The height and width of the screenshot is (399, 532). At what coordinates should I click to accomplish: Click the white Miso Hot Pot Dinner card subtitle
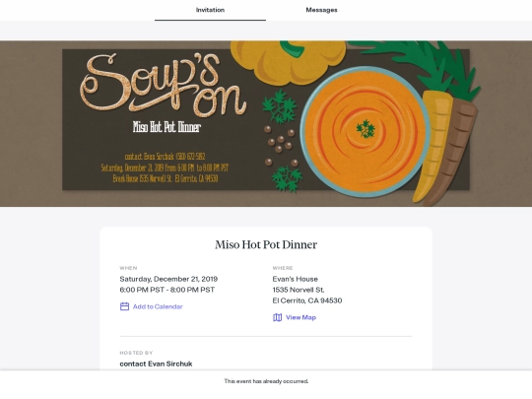166,127
